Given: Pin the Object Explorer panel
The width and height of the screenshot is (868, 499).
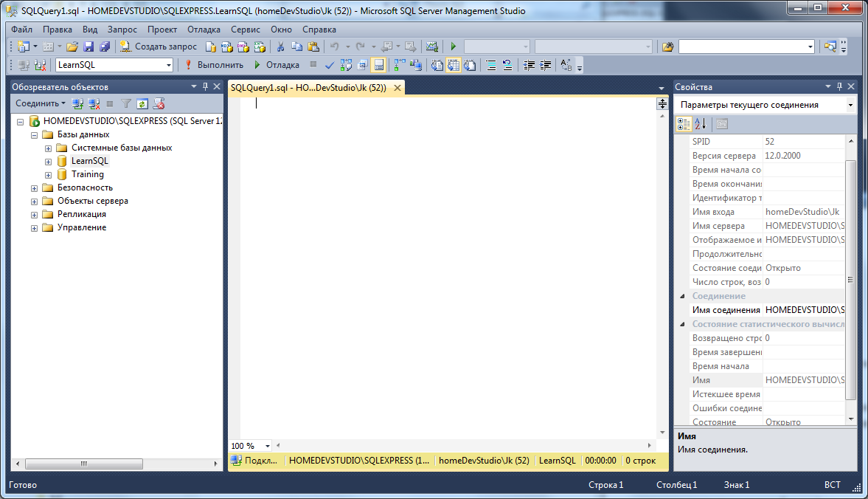Looking at the screenshot, I should click(205, 86).
